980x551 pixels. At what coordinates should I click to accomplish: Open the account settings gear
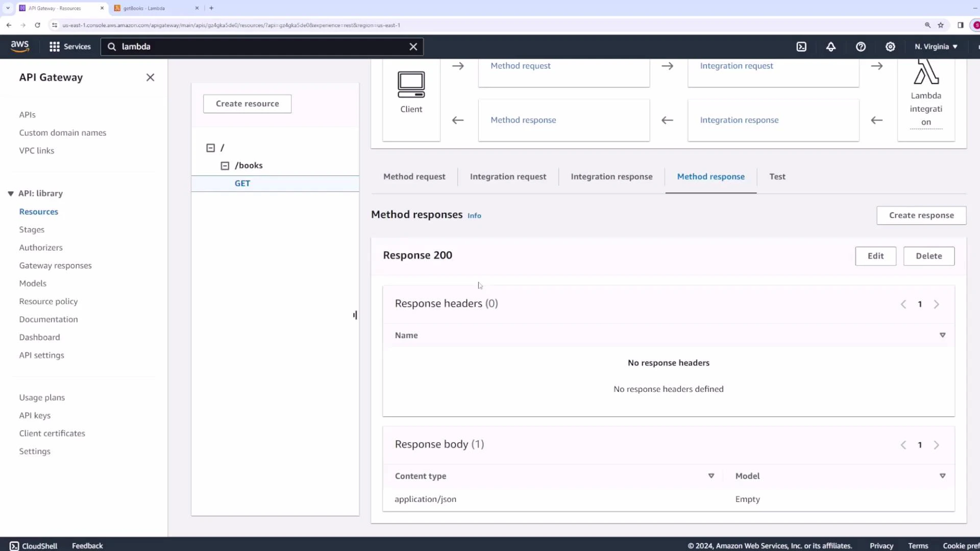(x=890, y=46)
